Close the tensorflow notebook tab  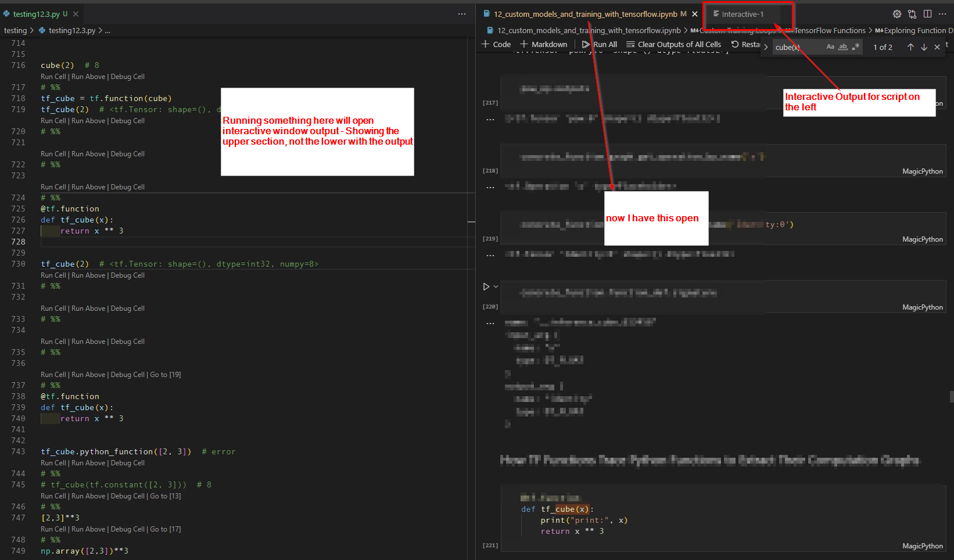tap(694, 14)
